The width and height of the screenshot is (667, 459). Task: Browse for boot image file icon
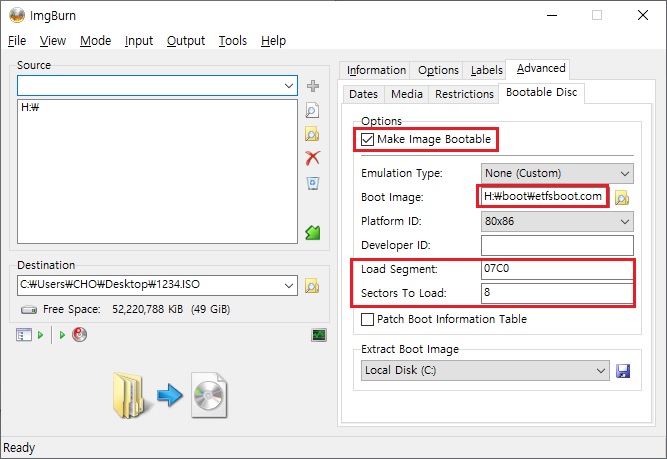click(622, 198)
